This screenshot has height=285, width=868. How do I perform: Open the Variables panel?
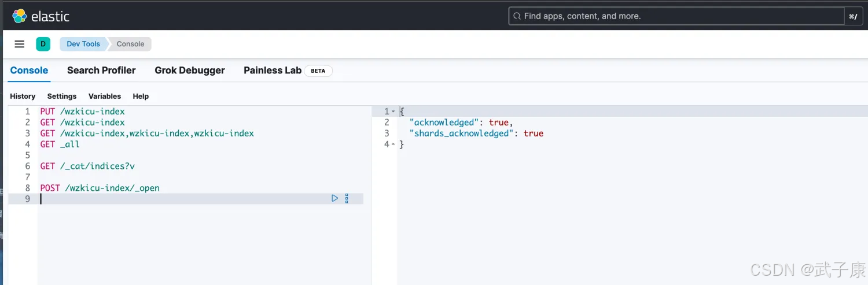coord(105,97)
